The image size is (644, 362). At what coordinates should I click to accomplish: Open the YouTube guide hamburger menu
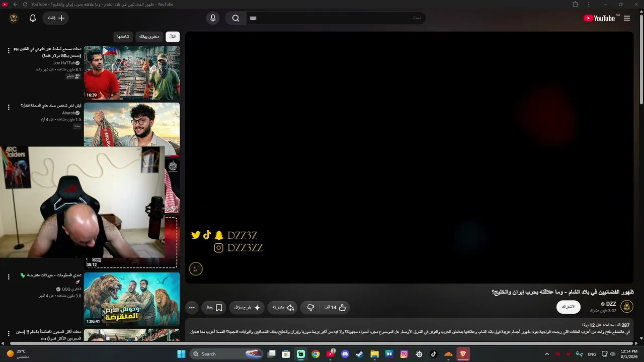tap(626, 18)
